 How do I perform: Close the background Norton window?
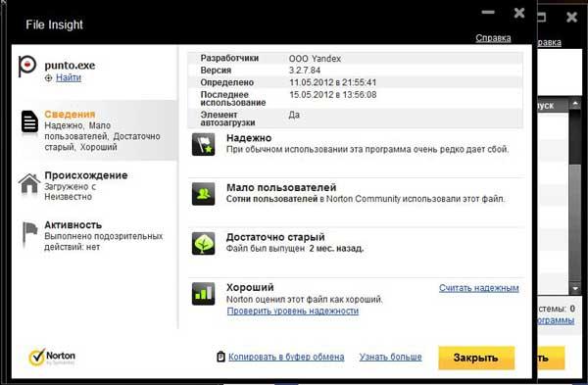[572, 17]
